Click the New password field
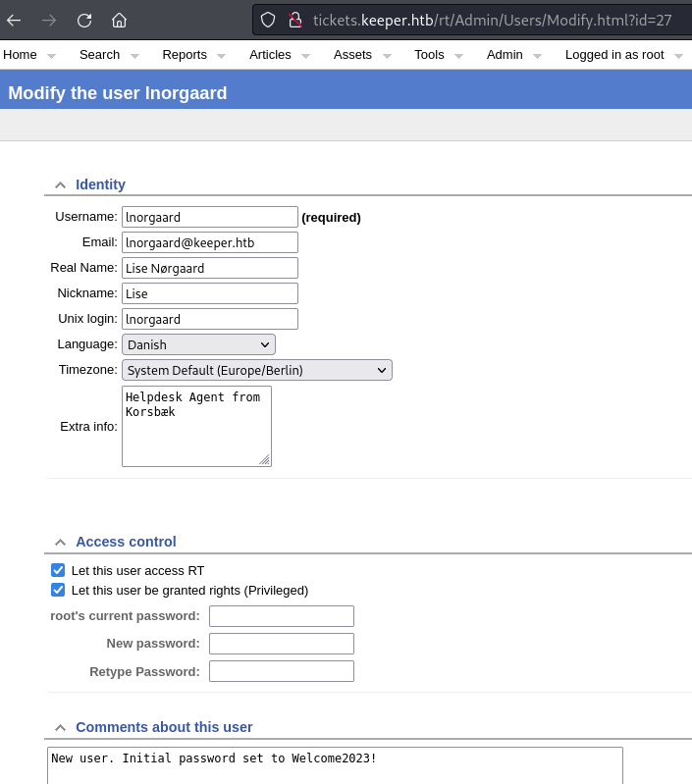 click(281, 644)
